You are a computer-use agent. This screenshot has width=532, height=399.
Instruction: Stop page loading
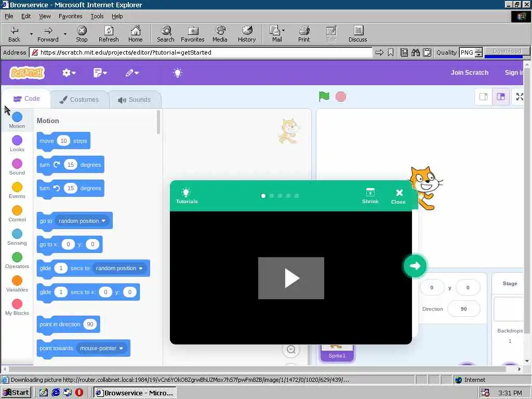(x=82, y=34)
